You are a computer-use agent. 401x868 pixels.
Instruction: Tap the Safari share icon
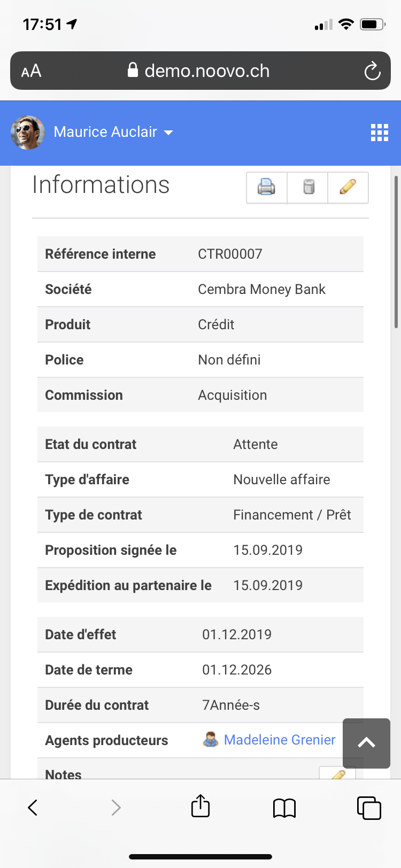[x=200, y=807]
